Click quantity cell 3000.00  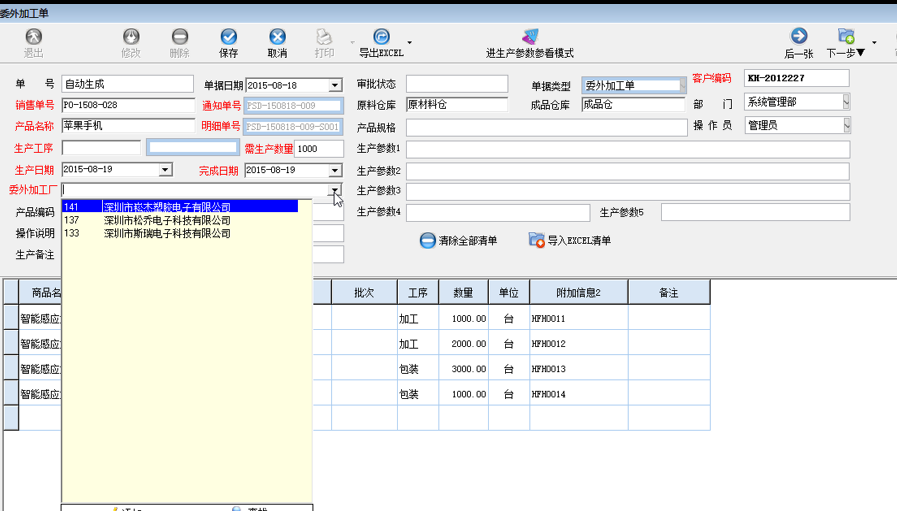[x=463, y=369]
